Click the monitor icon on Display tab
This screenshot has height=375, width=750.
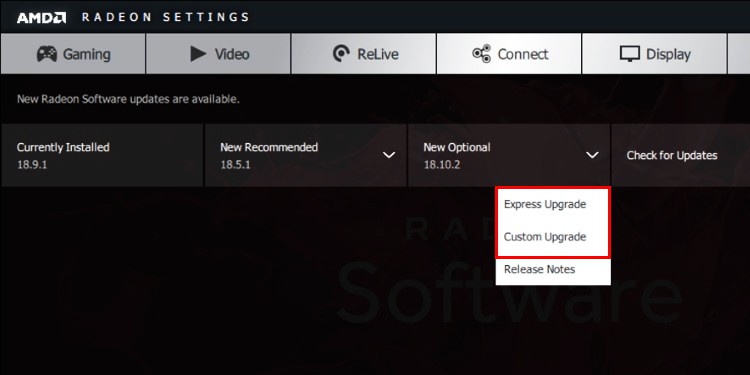pyautogui.click(x=629, y=54)
